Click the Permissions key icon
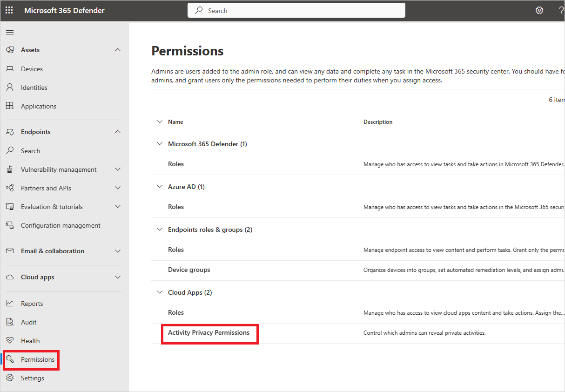 tap(10, 359)
